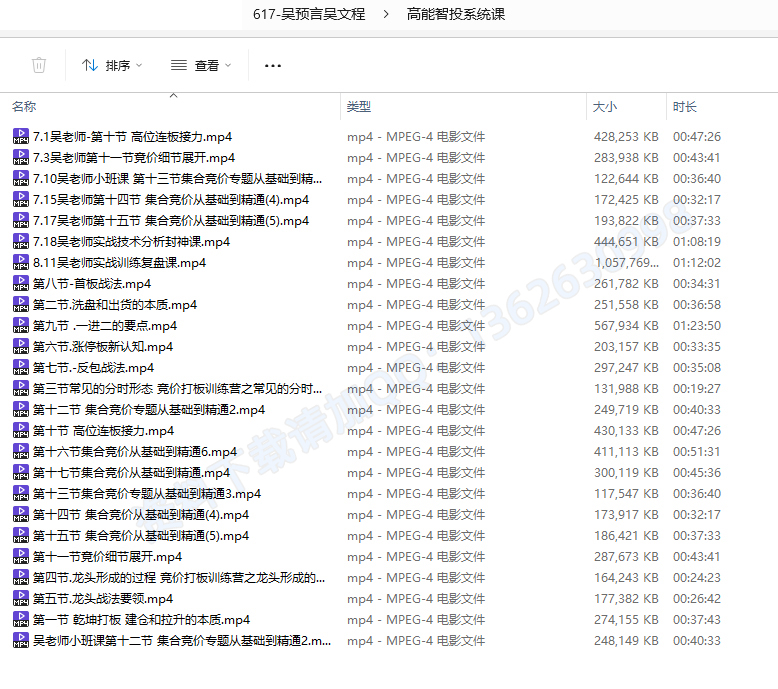The width and height of the screenshot is (778, 689).
Task: Sort files by 时长 column
Action: pyautogui.click(x=685, y=106)
